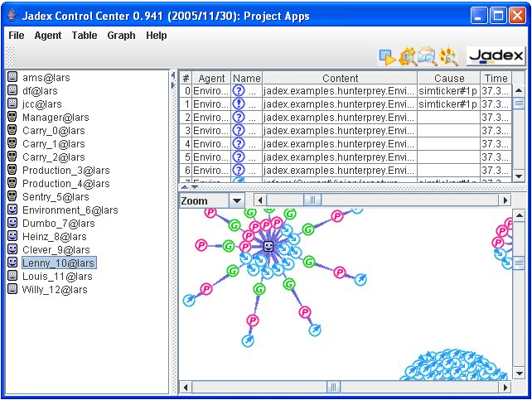This screenshot has width=532, height=400.
Task: Click the question-mark icon in table row 0
Action: 239,90
